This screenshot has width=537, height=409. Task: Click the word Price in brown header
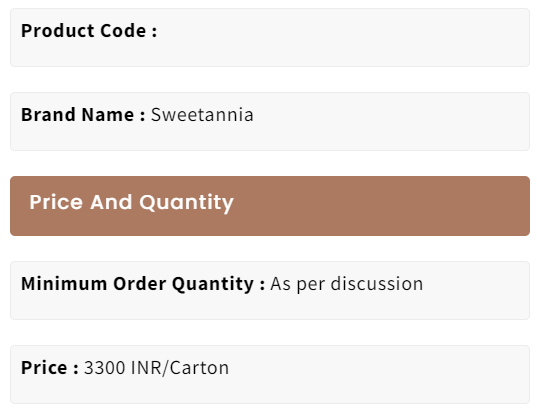coord(56,202)
